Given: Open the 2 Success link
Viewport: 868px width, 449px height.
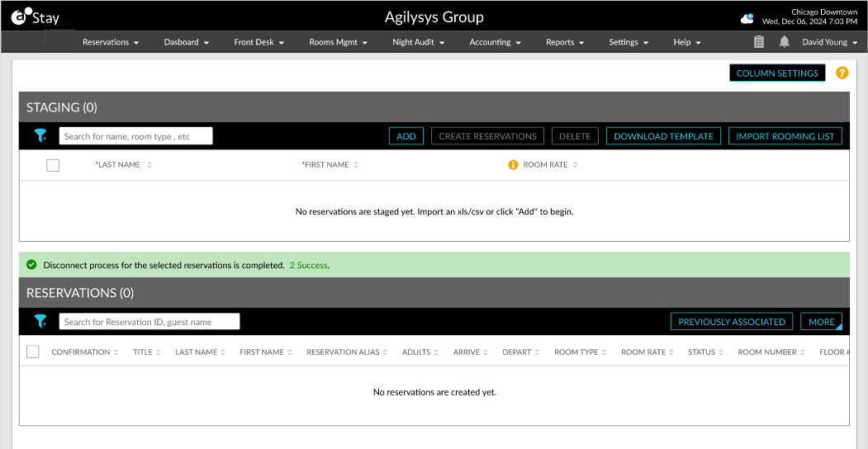Looking at the screenshot, I should click(308, 265).
